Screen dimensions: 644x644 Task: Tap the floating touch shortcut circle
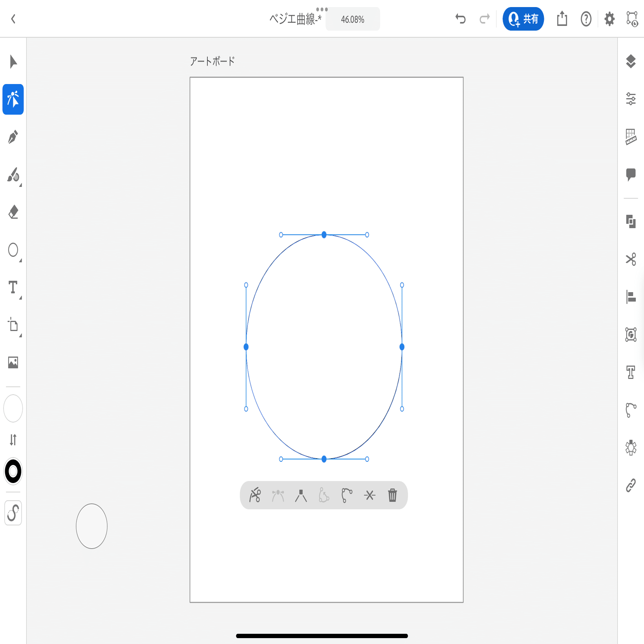(91, 526)
